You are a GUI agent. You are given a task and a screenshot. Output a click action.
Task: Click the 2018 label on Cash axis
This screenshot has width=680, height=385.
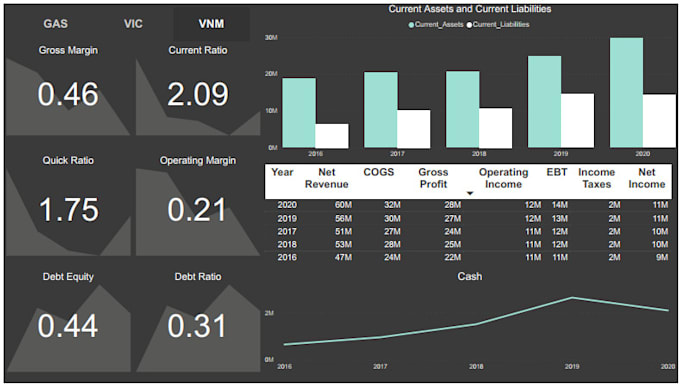[476, 366]
